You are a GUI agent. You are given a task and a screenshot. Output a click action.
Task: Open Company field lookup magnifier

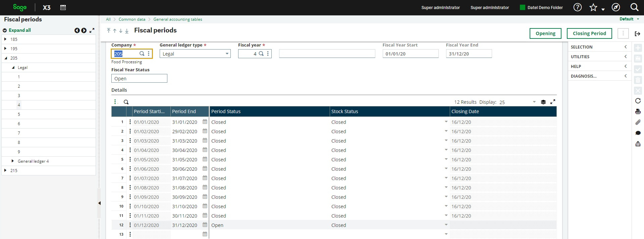pyautogui.click(x=142, y=54)
